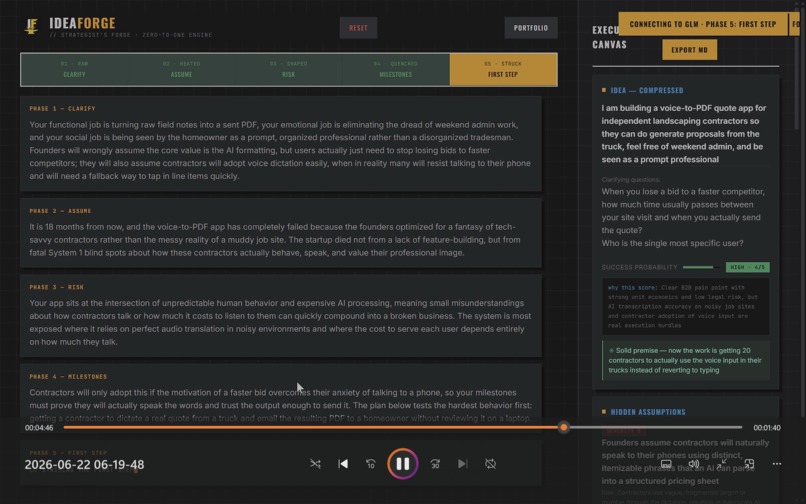
Task: Toggle repeat off icon in player
Action: click(490, 464)
